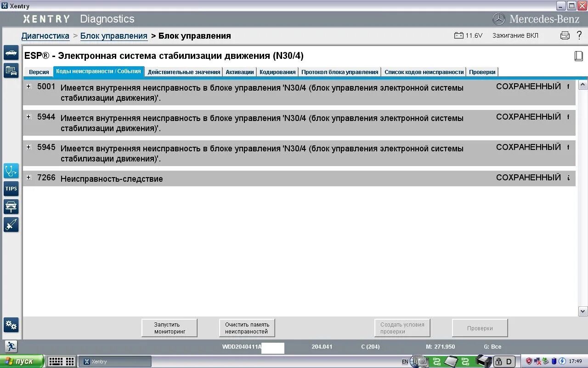Click the Неисправность-следствие fault text

point(112,179)
